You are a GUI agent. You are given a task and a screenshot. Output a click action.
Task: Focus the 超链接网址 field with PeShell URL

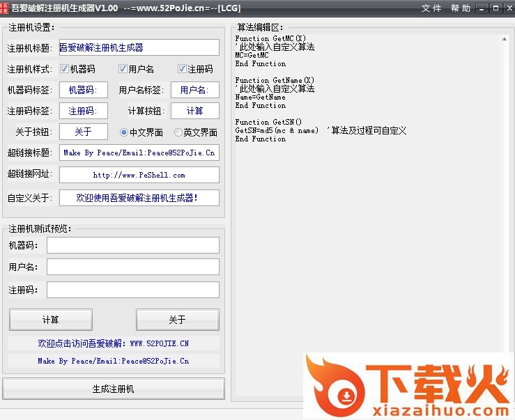click(139, 175)
